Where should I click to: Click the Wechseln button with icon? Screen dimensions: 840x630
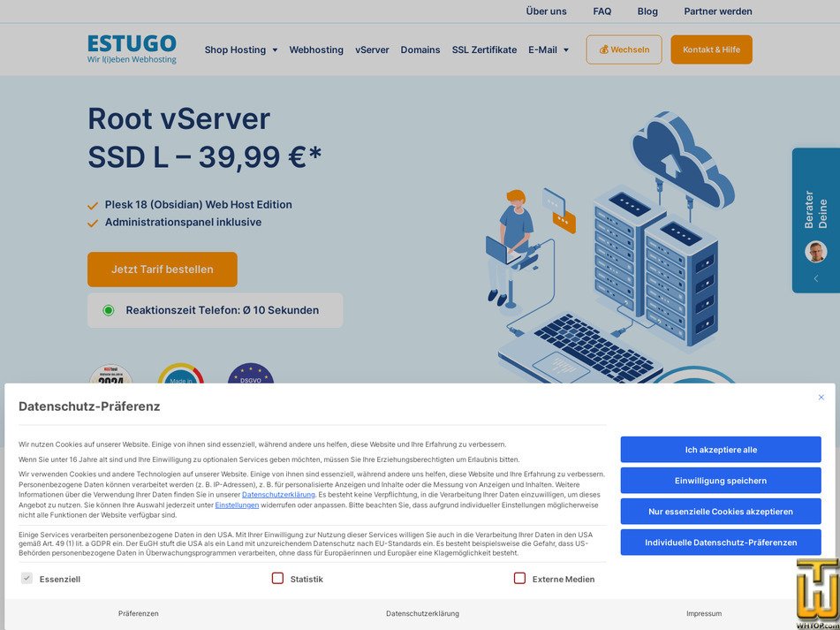[624, 49]
